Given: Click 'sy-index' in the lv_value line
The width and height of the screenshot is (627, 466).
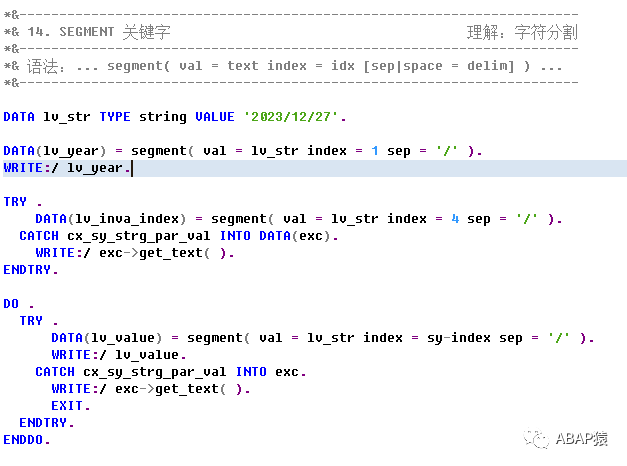Looking at the screenshot, I should 459,338.
